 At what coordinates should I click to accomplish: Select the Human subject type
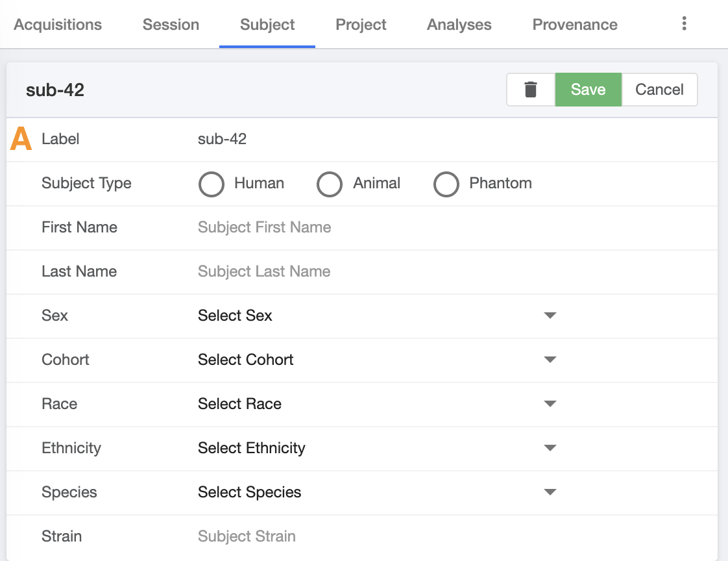212,184
